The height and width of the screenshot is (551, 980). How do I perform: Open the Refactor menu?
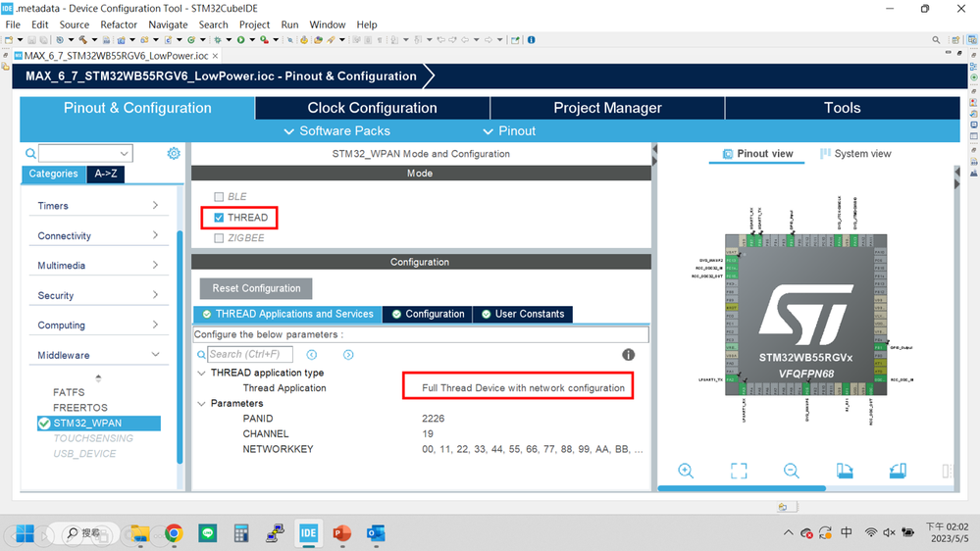118,25
